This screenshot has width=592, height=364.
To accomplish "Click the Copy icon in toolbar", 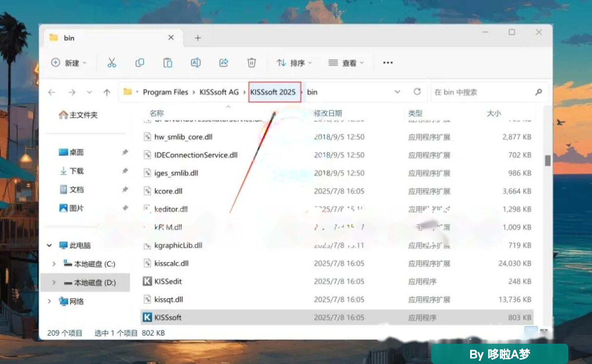I will tap(140, 63).
